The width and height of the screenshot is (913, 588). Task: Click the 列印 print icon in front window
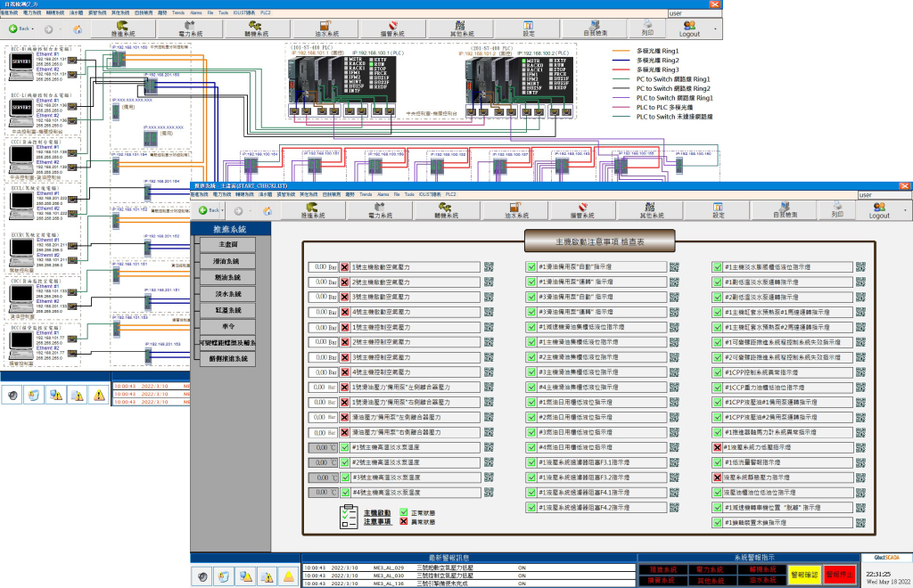[837, 209]
